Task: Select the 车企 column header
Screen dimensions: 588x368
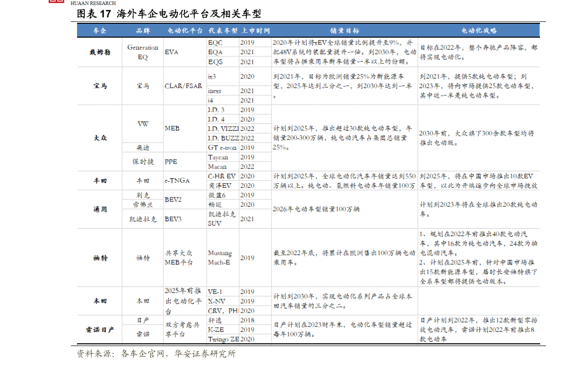Action: [100, 31]
